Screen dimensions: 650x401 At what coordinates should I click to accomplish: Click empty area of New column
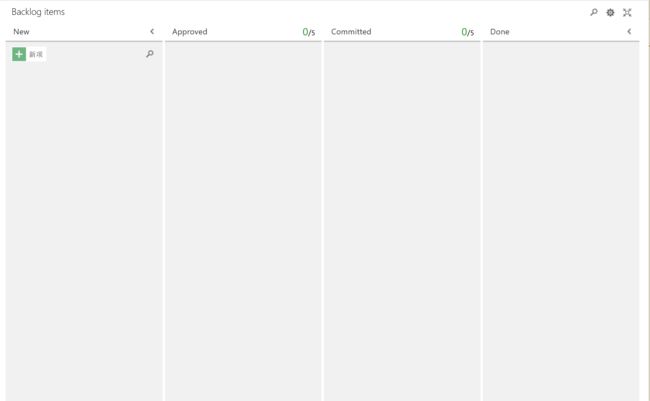[x=84, y=228]
